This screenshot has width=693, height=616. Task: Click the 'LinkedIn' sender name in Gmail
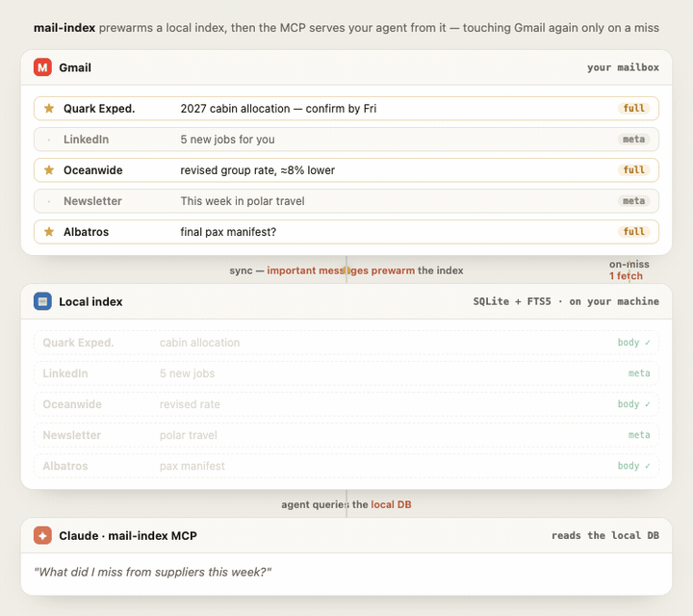87,140
